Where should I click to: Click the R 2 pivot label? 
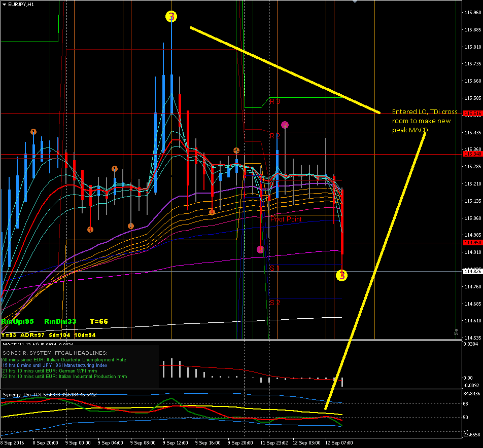click(x=275, y=136)
